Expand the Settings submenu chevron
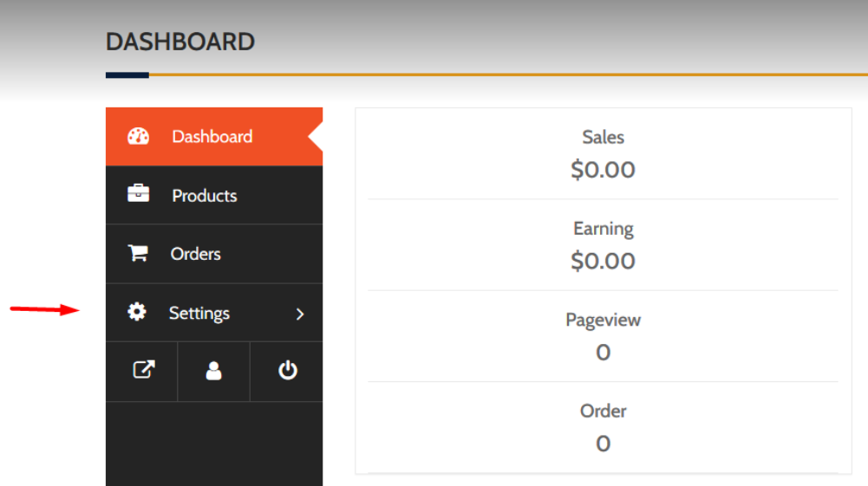The height and width of the screenshot is (486, 868). [x=300, y=314]
